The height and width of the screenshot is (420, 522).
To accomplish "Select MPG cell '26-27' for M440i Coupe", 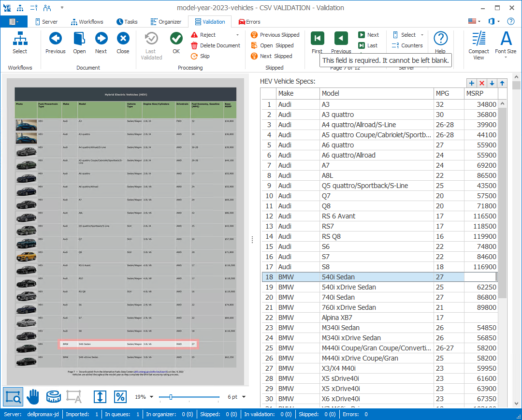I will pos(449,348).
